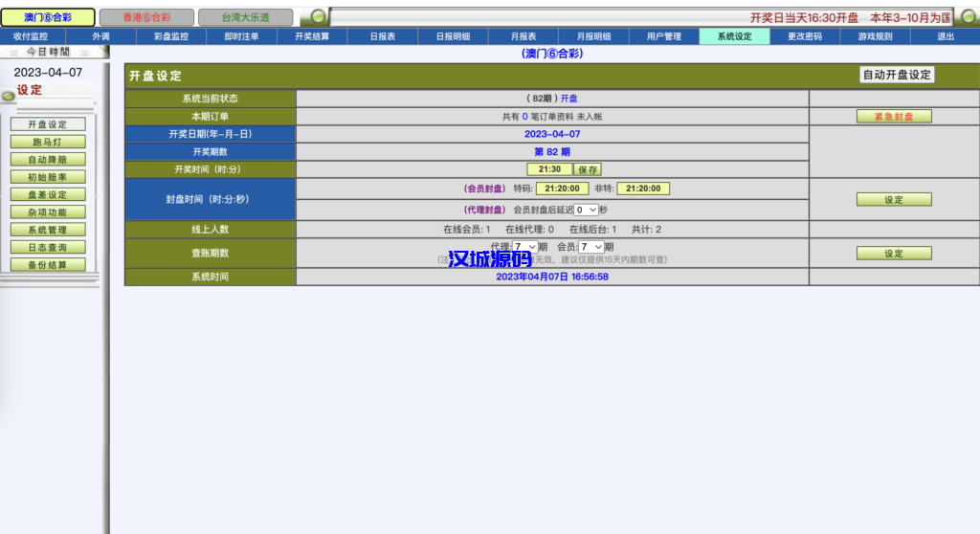Switch to the 台湾大乐透 lottery tab

[x=246, y=17]
